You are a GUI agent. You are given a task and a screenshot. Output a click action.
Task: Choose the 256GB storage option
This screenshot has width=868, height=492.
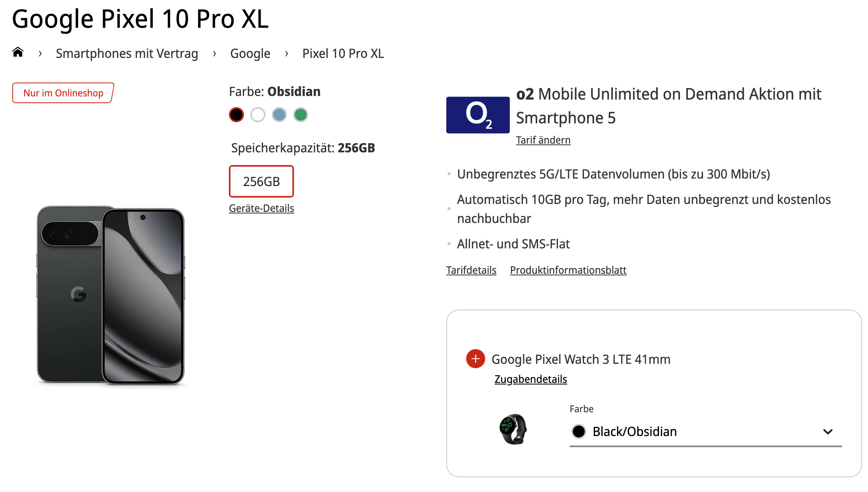(261, 181)
